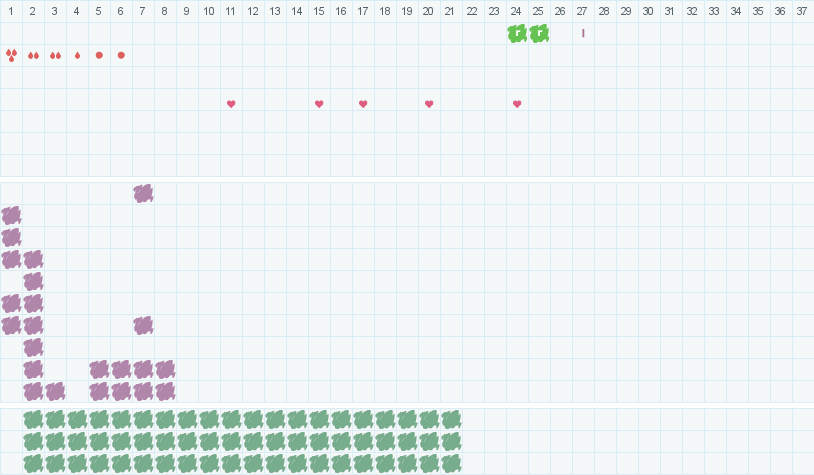Select day number 22 in the header

click(472, 11)
